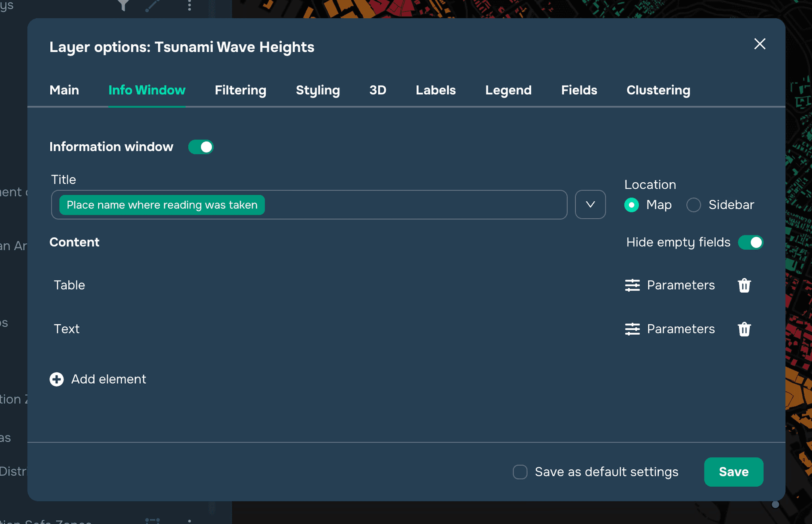Select Sidebar as info window location

693,205
